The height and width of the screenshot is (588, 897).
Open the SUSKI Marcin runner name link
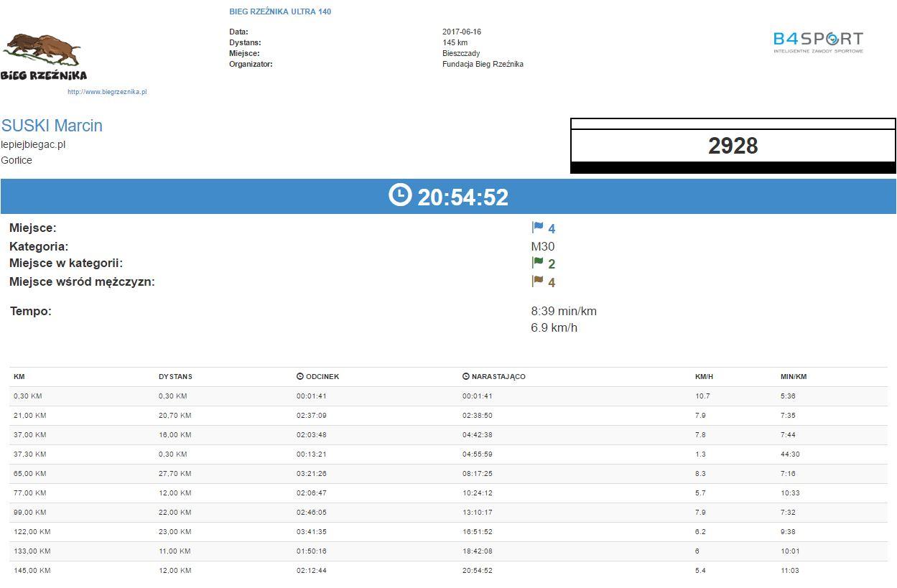(x=52, y=126)
